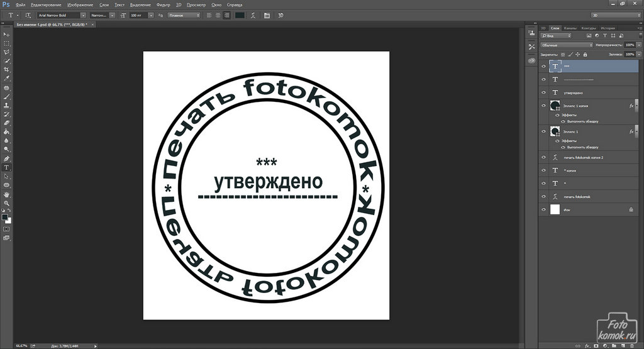Select the Crop tool
The width and height of the screenshot is (644, 349).
point(6,69)
